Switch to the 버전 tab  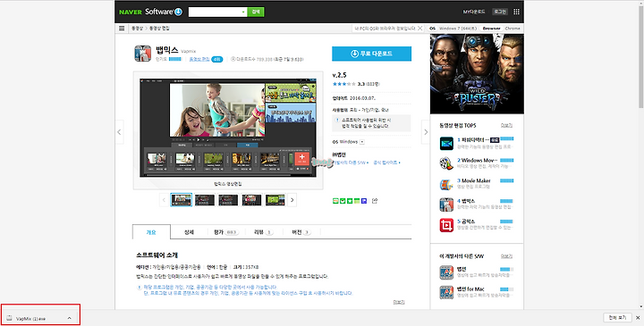point(301,232)
